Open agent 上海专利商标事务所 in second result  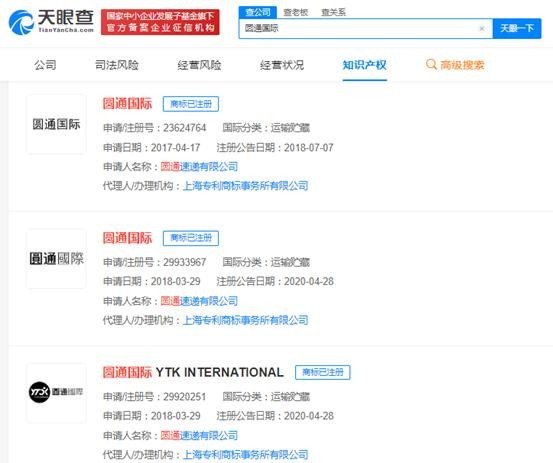[x=246, y=320]
